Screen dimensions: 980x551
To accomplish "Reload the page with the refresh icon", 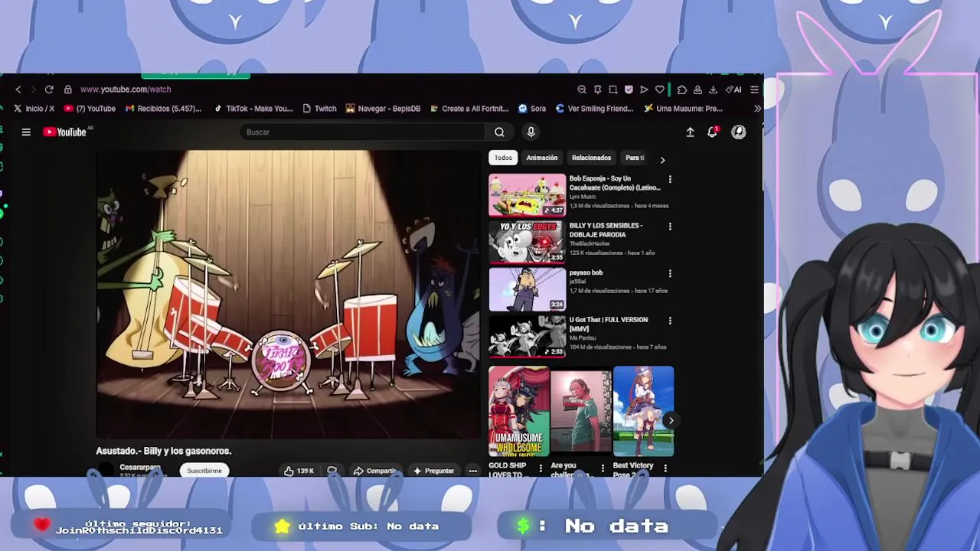I will [49, 90].
